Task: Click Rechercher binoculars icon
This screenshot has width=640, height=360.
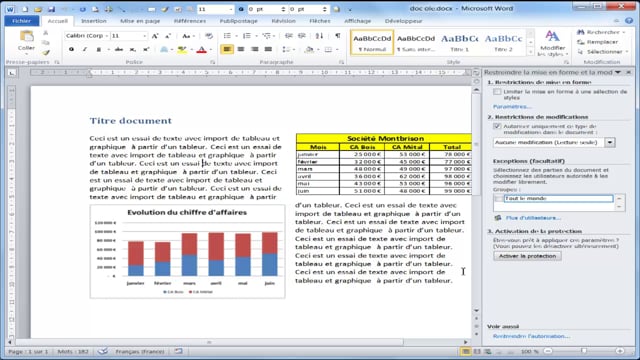Action: coord(580,32)
